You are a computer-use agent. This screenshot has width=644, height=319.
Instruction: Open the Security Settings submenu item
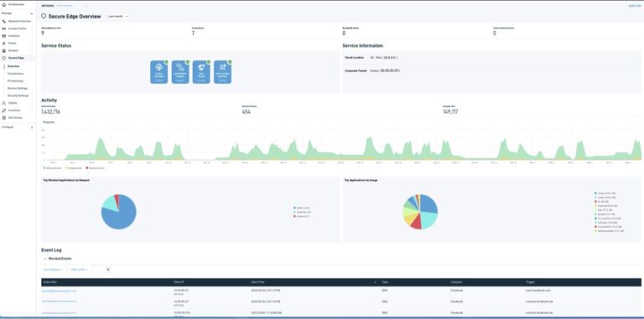[18, 95]
